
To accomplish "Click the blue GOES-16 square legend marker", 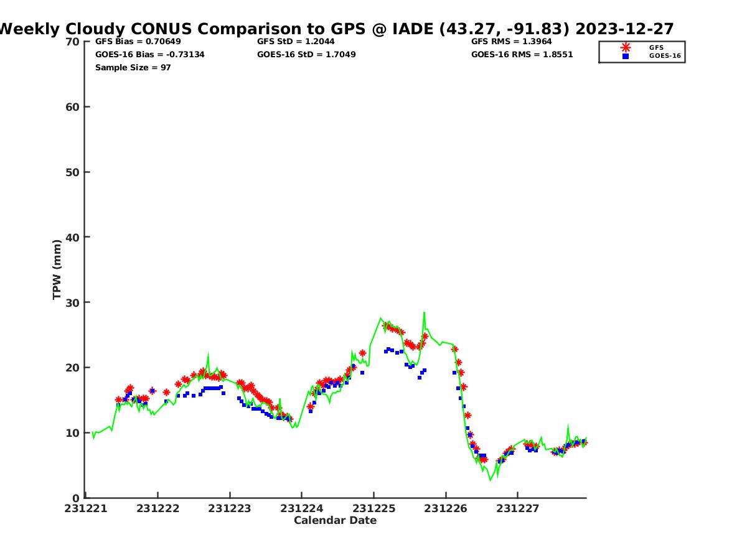I will tap(626, 56).
